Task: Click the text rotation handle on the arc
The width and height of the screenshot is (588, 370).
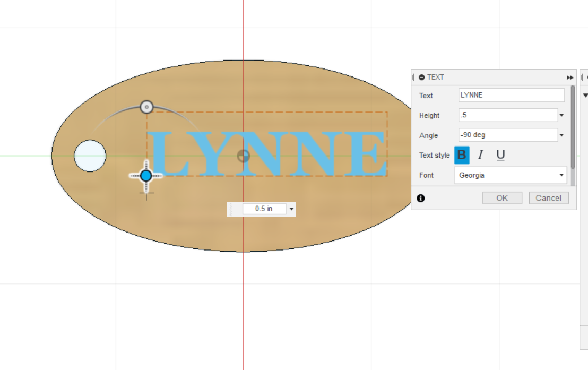Action: click(x=146, y=107)
